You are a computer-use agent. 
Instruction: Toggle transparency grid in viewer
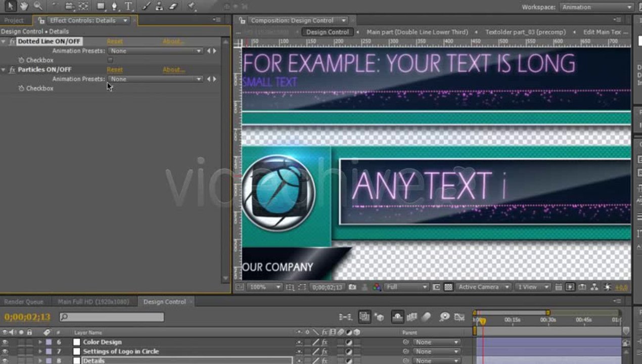click(448, 287)
